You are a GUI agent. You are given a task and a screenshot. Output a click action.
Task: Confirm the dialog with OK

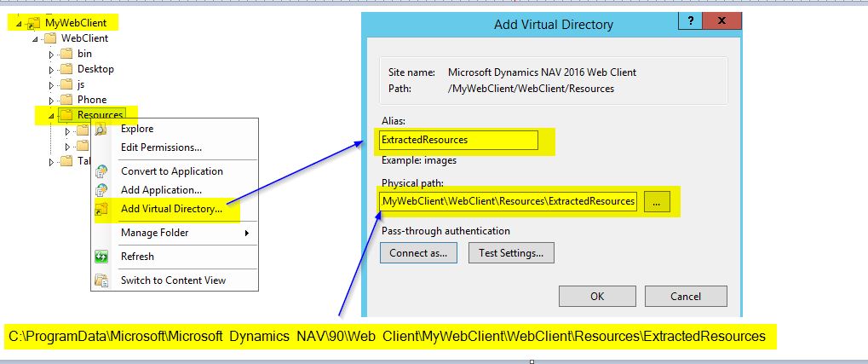(x=597, y=297)
